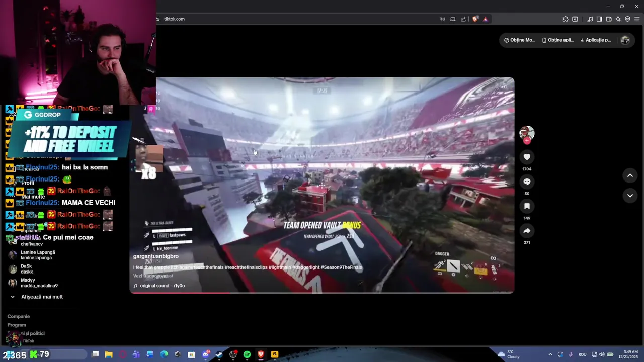
Task: Open the #Season9TheFinals hashtag
Action: [341, 267]
